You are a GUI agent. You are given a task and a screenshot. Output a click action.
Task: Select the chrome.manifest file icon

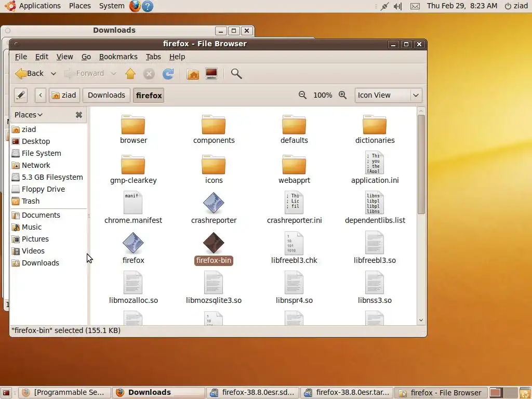(133, 203)
